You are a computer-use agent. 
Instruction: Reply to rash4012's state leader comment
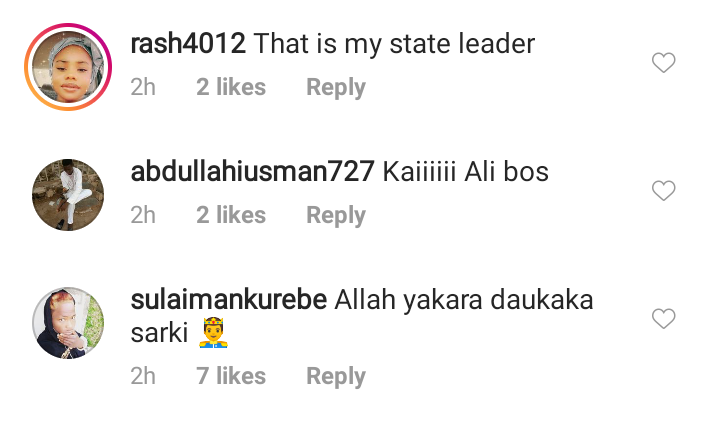click(x=336, y=87)
